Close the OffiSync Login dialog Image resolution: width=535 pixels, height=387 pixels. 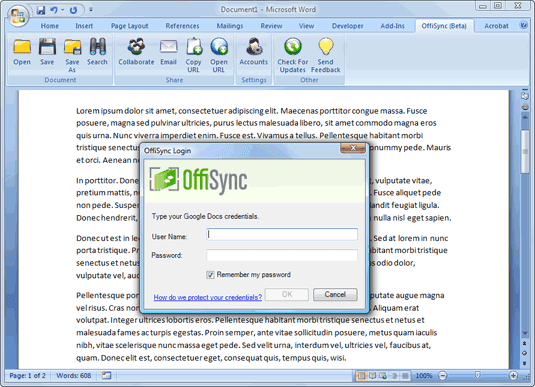[x=353, y=148]
